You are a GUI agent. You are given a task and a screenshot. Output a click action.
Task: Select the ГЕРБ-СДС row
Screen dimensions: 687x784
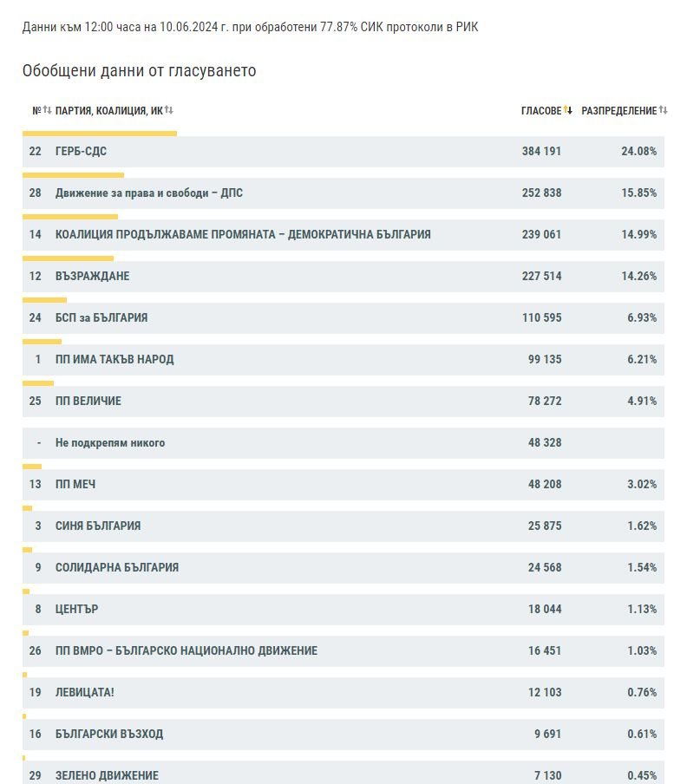(343, 152)
